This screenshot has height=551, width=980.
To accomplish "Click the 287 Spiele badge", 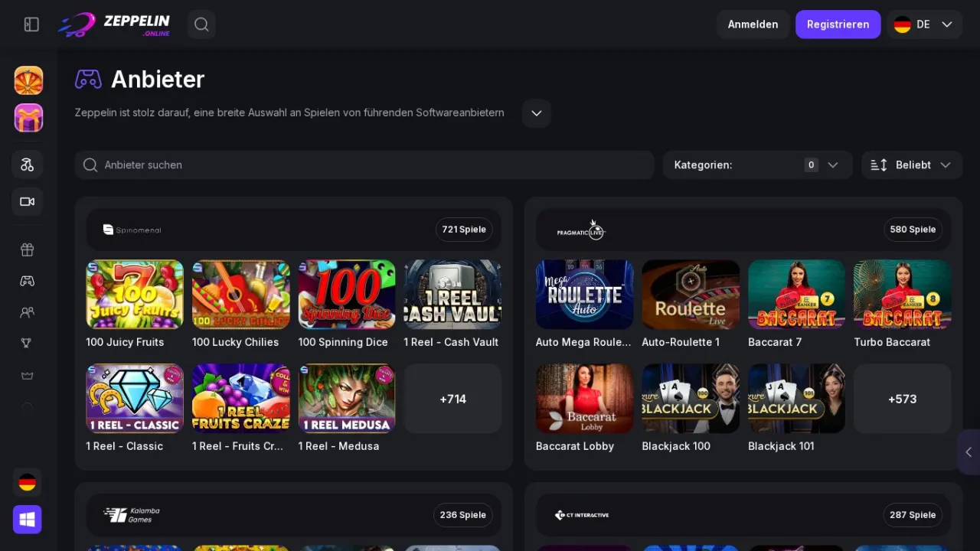I will click(913, 515).
